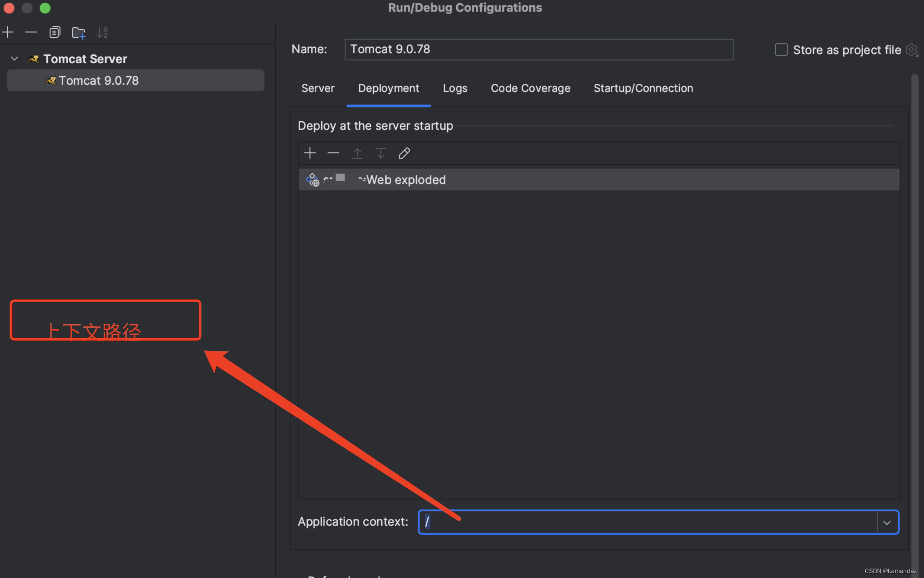Click the minus remove configuration button
This screenshot has height=578, width=924.
pyautogui.click(x=31, y=32)
